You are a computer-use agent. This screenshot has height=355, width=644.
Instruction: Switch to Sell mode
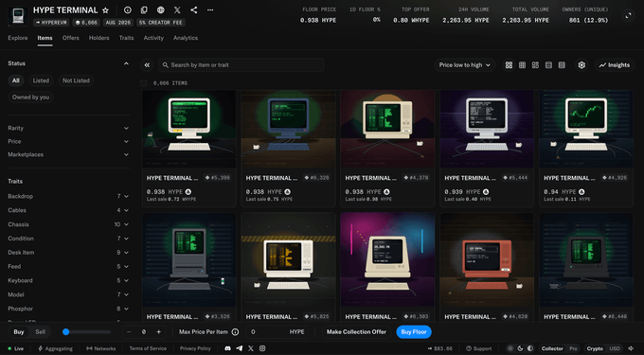point(40,332)
